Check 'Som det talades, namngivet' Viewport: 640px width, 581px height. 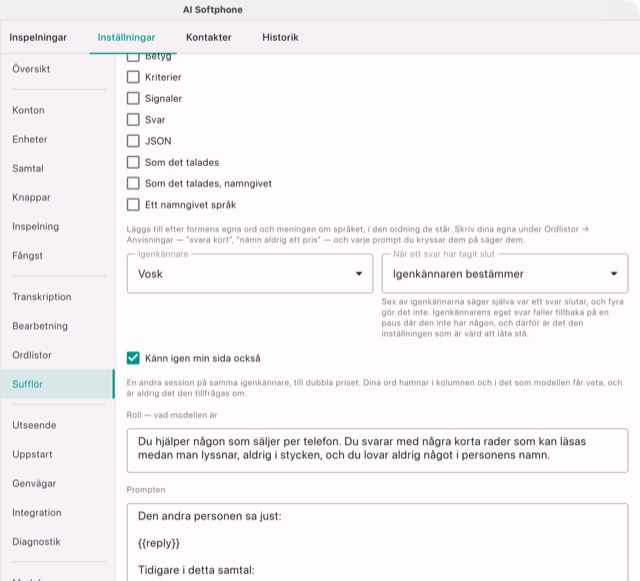coord(133,183)
